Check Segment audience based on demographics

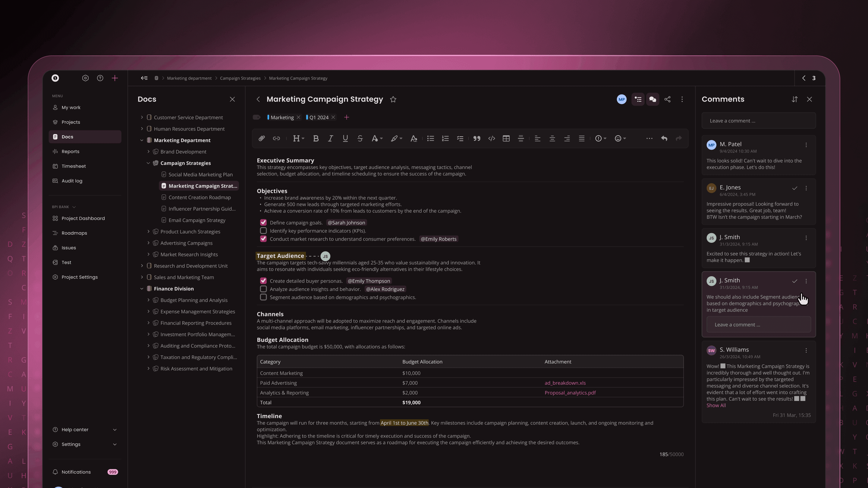[x=263, y=297]
